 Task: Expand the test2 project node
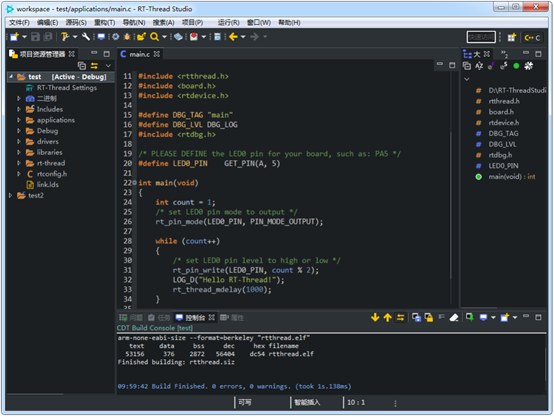pyautogui.click(x=11, y=195)
